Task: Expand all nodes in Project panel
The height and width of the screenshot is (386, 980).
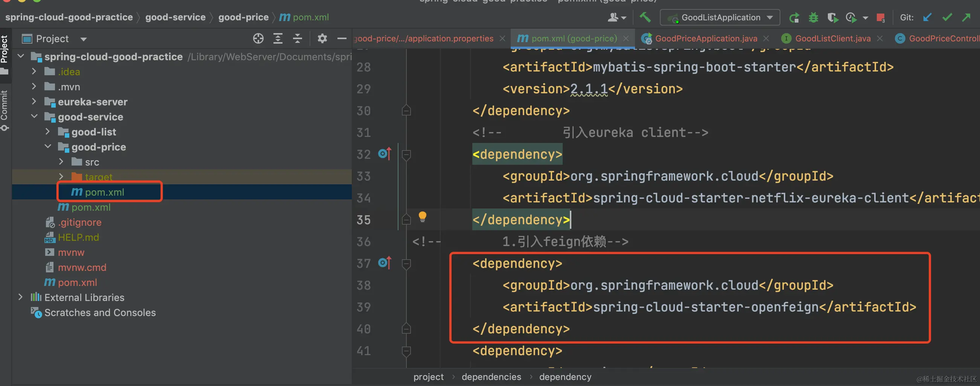Action: 278,38
